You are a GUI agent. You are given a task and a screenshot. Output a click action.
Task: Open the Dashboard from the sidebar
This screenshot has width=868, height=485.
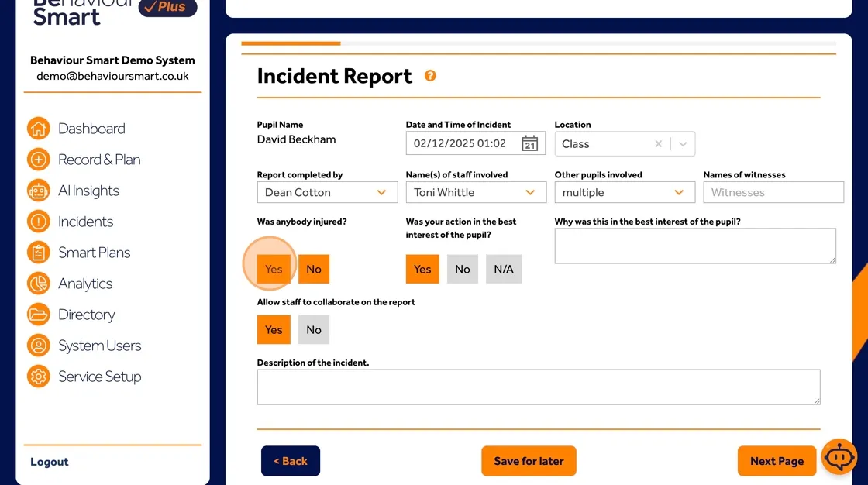click(91, 128)
